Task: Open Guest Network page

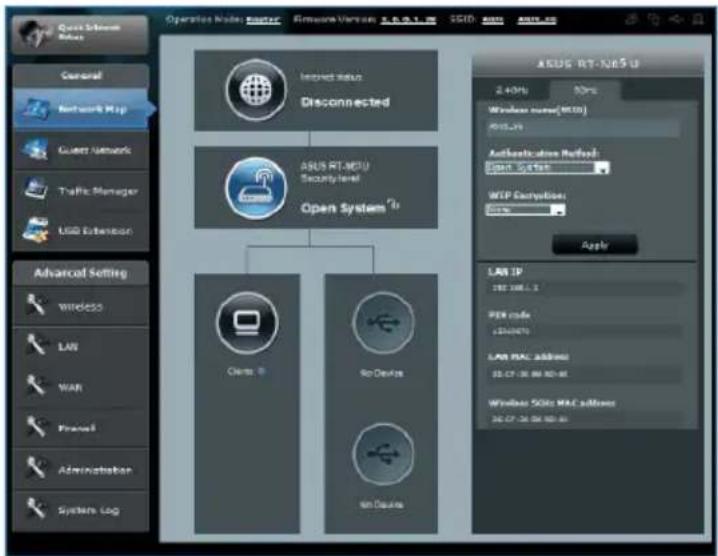Action: coord(82,150)
